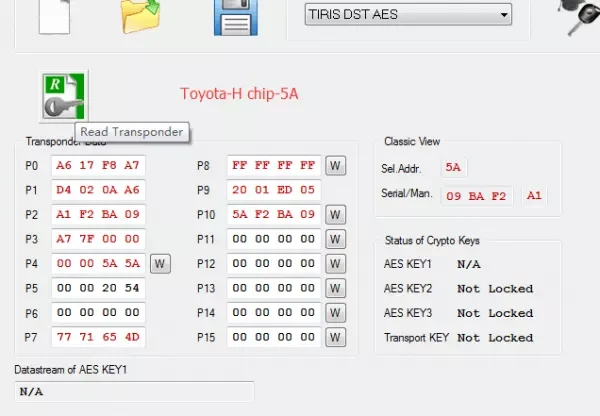The image size is (600, 416).
Task: Write page P12 with its W button
Action: [336, 264]
